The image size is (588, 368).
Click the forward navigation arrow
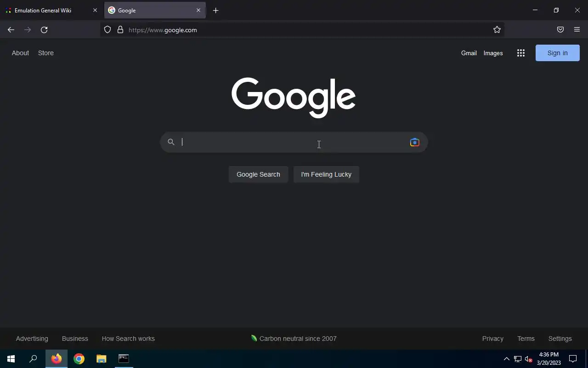(x=28, y=30)
